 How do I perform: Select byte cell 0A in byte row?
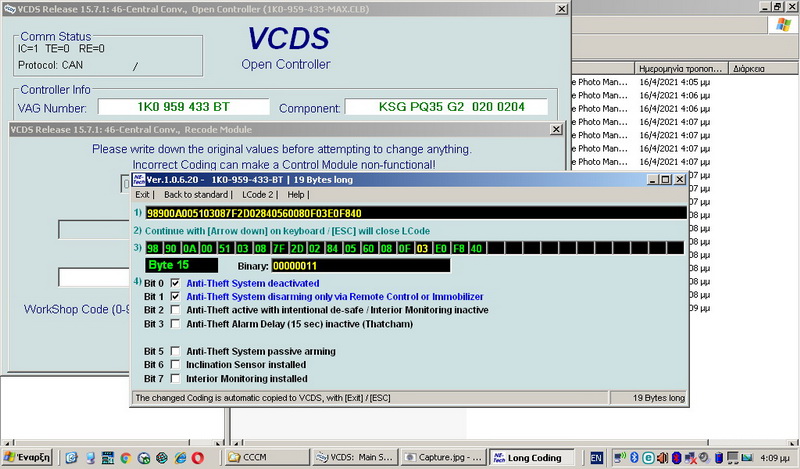[189, 248]
